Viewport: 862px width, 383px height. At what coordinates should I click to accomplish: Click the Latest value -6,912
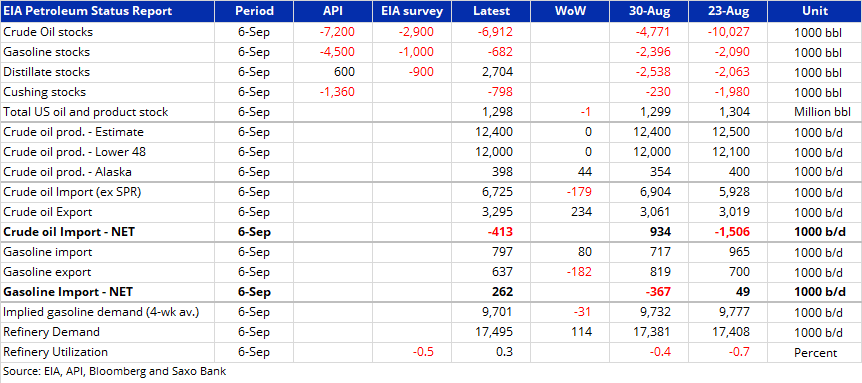point(495,32)
